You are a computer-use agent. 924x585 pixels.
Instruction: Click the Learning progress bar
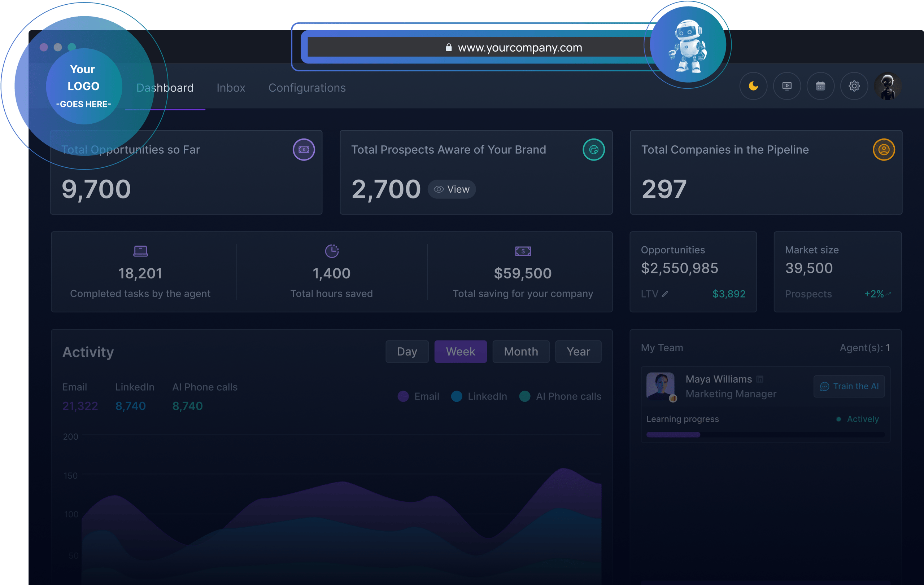tap(766, 435)
